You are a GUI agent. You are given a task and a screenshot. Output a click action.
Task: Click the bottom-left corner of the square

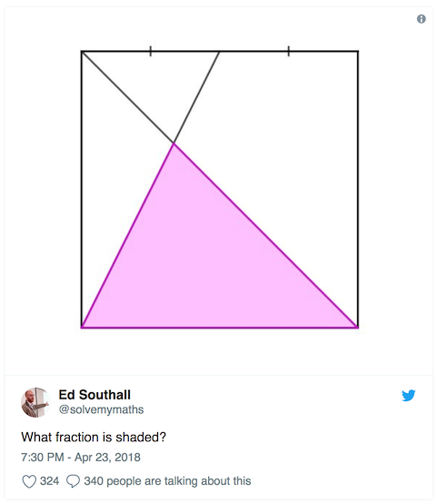[82, 328]
